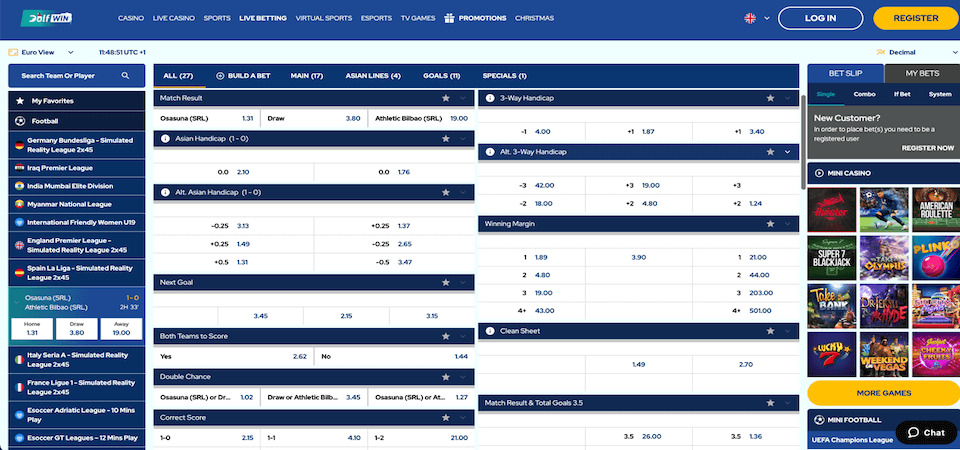Viewport: 960px width, 450px height.
Task: Click the yellow Register button
Action: (x=916, y=18)
